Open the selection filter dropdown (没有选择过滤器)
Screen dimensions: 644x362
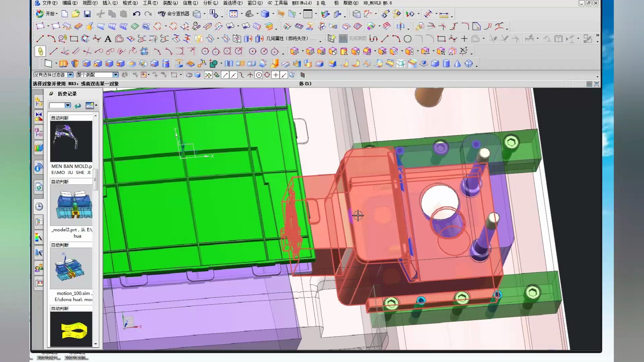[x=70, y=75]
